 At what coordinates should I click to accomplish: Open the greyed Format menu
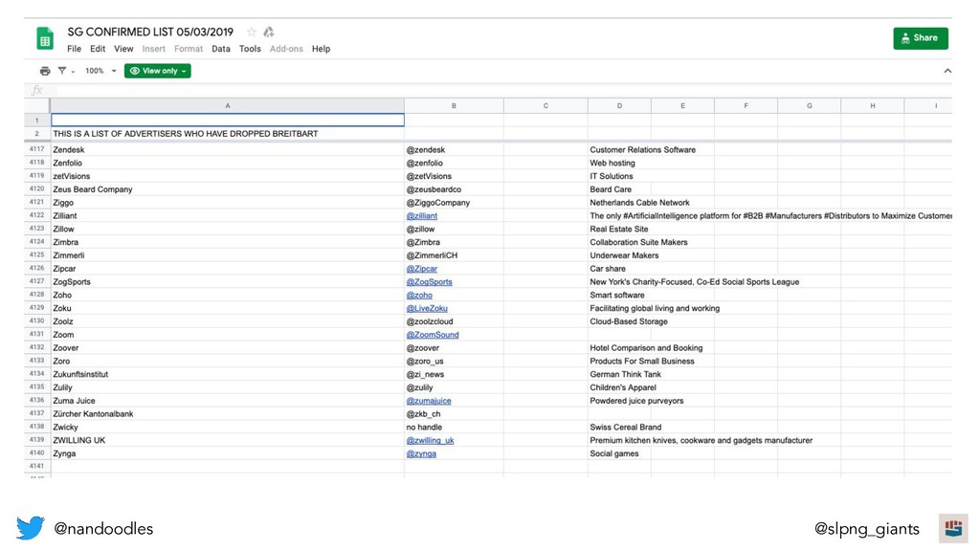coord(189,49)
